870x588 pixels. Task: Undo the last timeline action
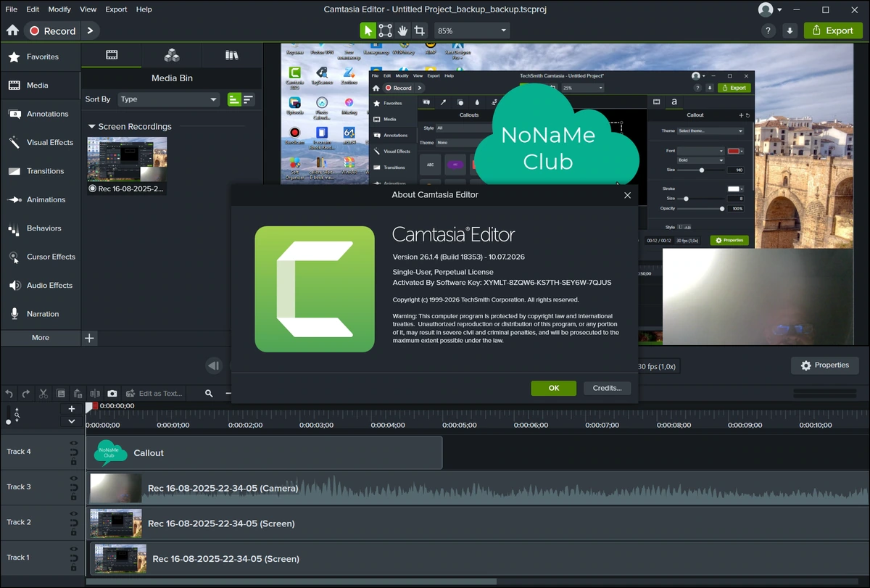[x=9, y=394]
